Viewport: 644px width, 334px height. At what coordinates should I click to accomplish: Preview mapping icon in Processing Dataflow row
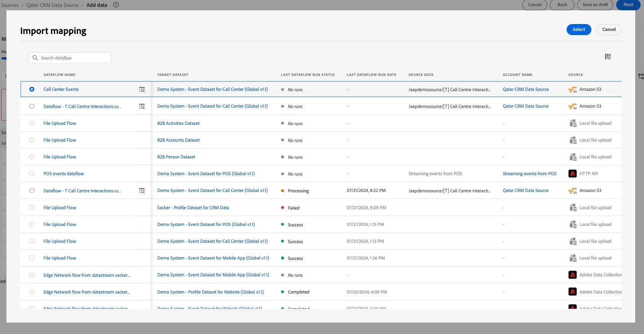click(142, 191)
